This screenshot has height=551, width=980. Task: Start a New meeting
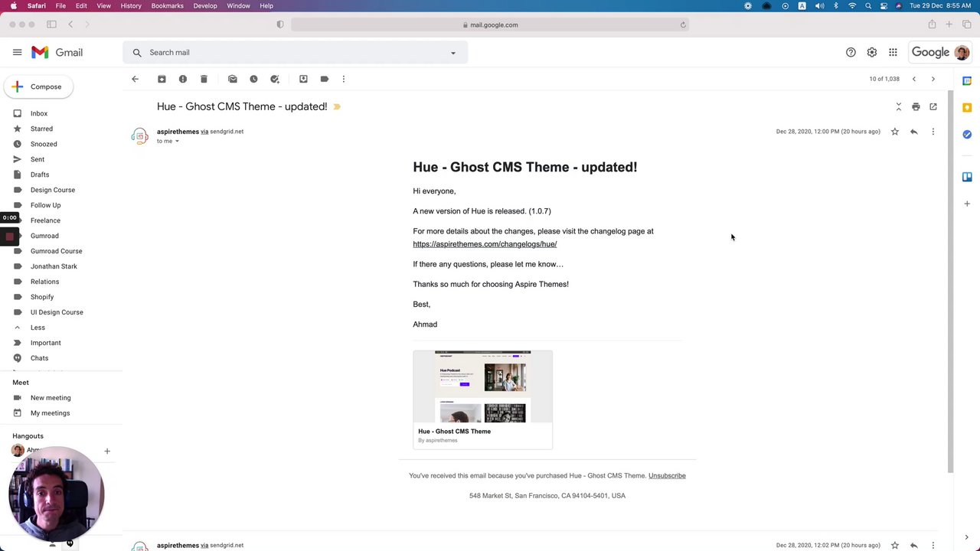[51, 398]
